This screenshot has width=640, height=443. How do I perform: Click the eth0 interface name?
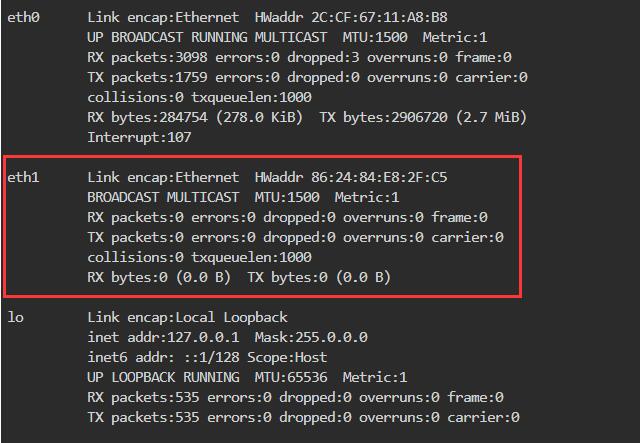tap(23, 17)
